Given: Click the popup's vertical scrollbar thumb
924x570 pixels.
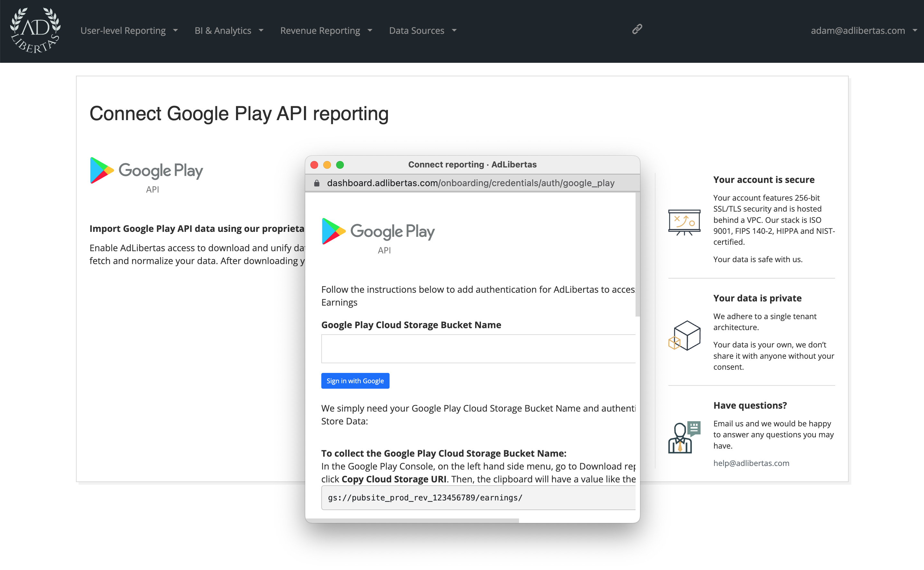Looking at the screenshot, I should (x=637, y=254).
